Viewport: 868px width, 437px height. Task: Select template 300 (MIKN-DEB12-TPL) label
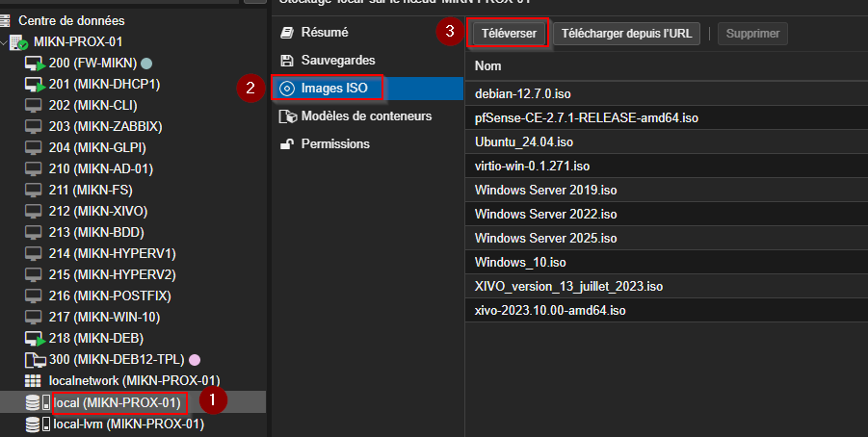117,360
